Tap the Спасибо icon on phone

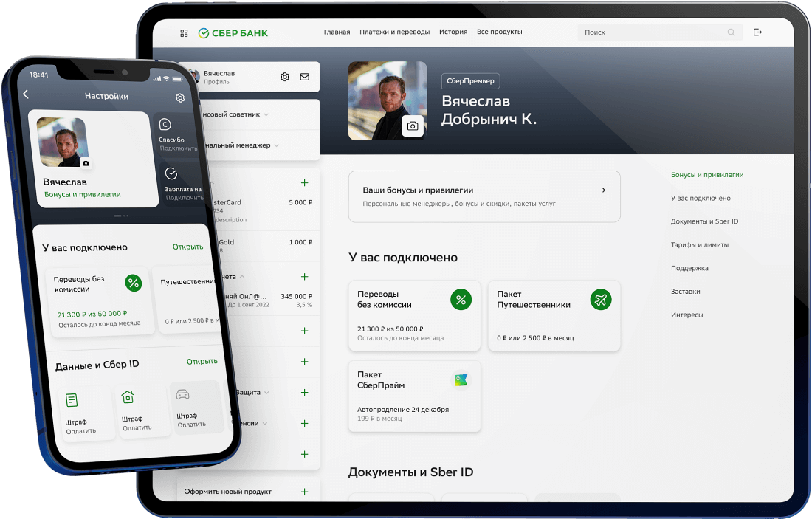(165, 124)
